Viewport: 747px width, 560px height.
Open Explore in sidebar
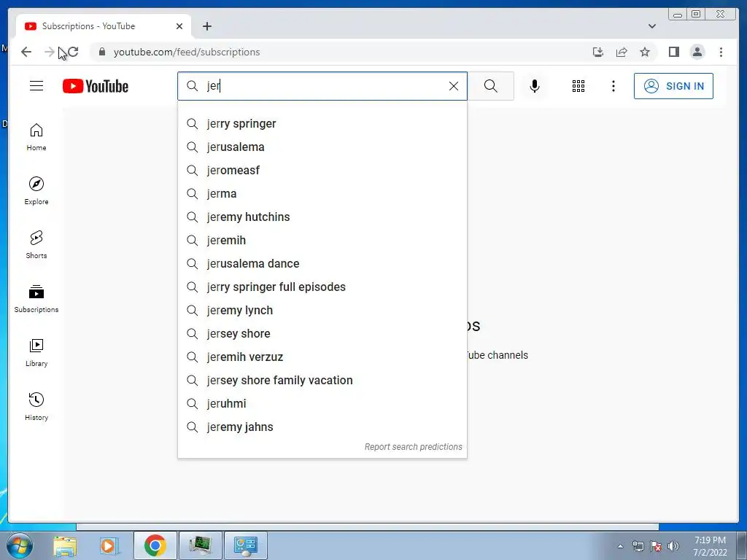point(36,191)
